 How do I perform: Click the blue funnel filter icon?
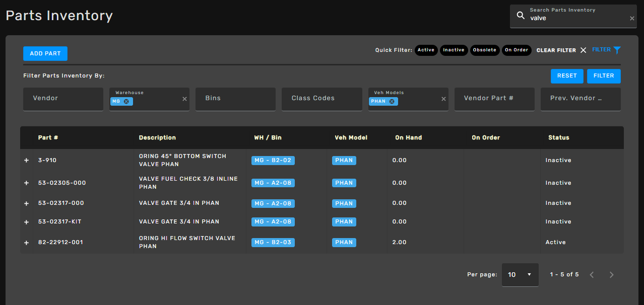click(x=617, y=50)
